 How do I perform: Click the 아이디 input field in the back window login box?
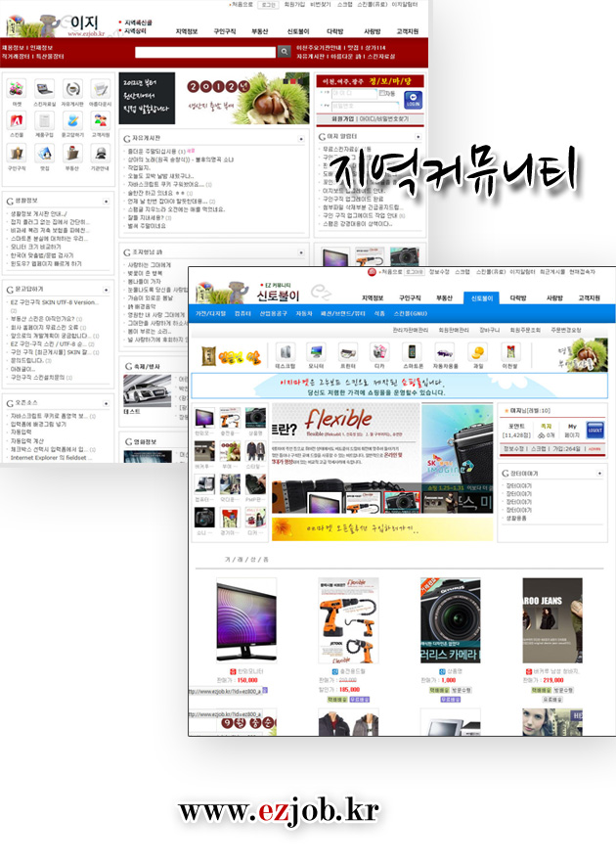tap(354, 93)
